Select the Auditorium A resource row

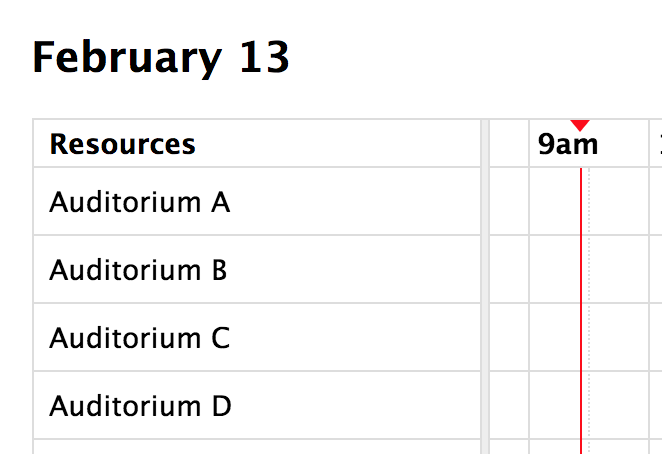(x=140, y=203)
